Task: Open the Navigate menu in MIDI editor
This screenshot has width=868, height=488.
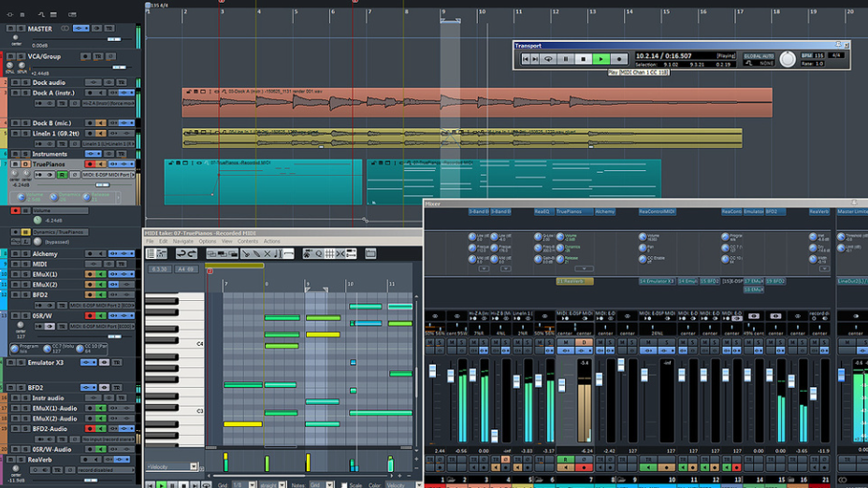Action: pos(182,241)
